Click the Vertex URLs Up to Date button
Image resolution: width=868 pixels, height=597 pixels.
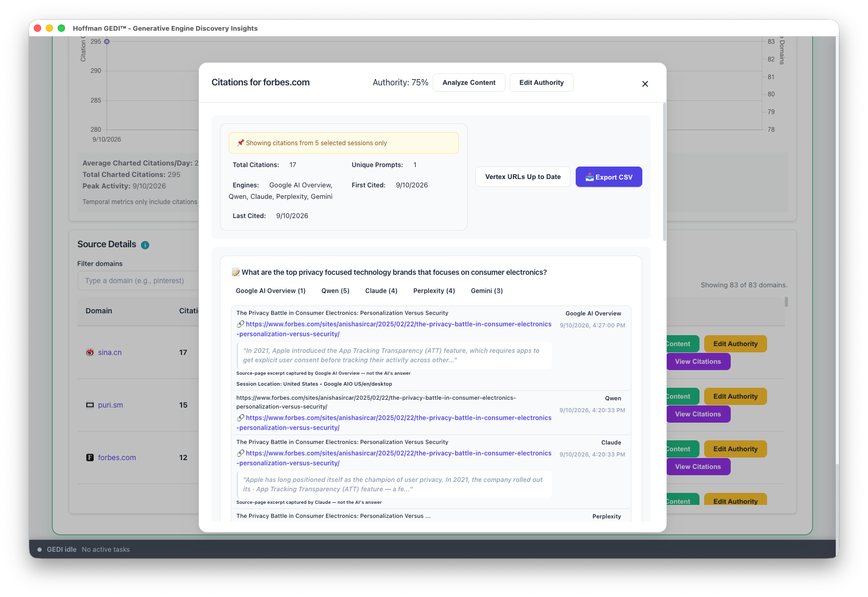pos(523,177)
